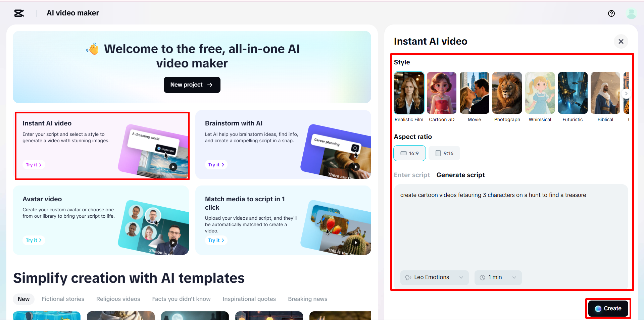Start a New project

pos(192,85)
